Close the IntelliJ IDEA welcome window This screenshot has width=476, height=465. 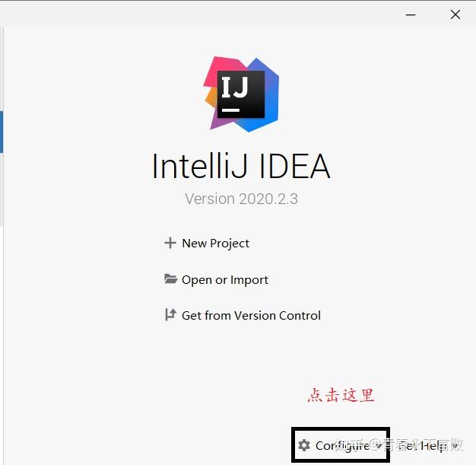click(x=455, y=14)
